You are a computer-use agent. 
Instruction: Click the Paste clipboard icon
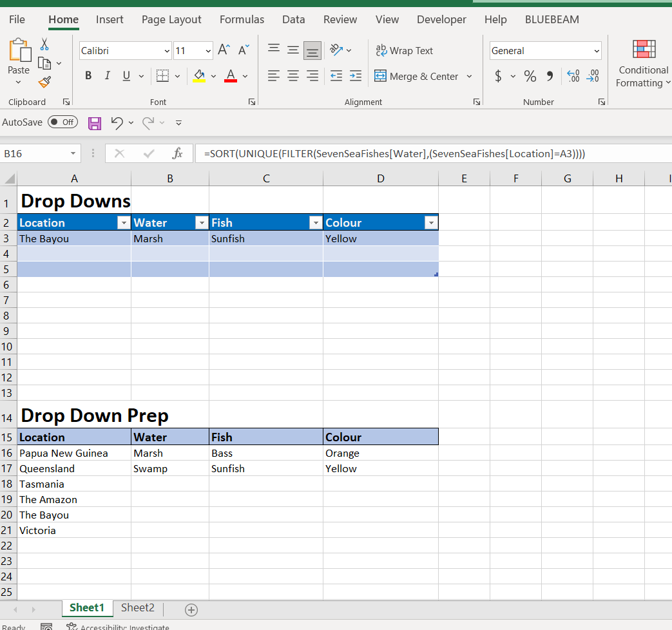(19, 50)
